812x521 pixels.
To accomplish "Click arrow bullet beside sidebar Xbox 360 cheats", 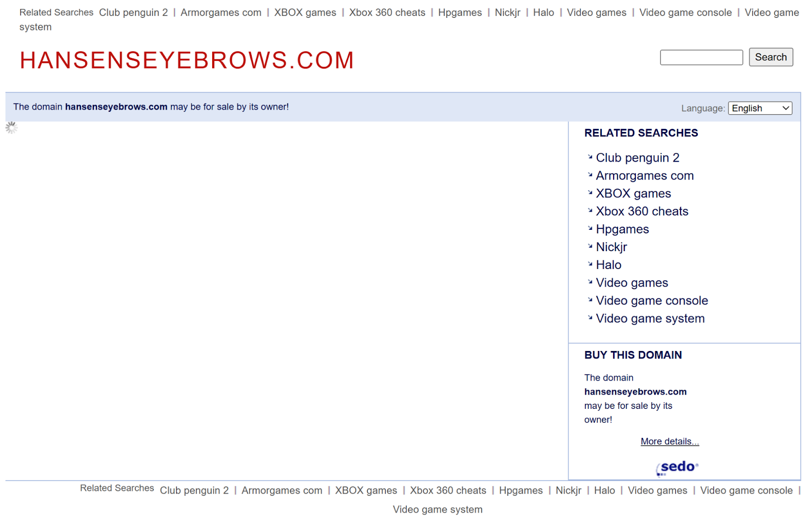I will pyautogui.click(x=590, y=211).
